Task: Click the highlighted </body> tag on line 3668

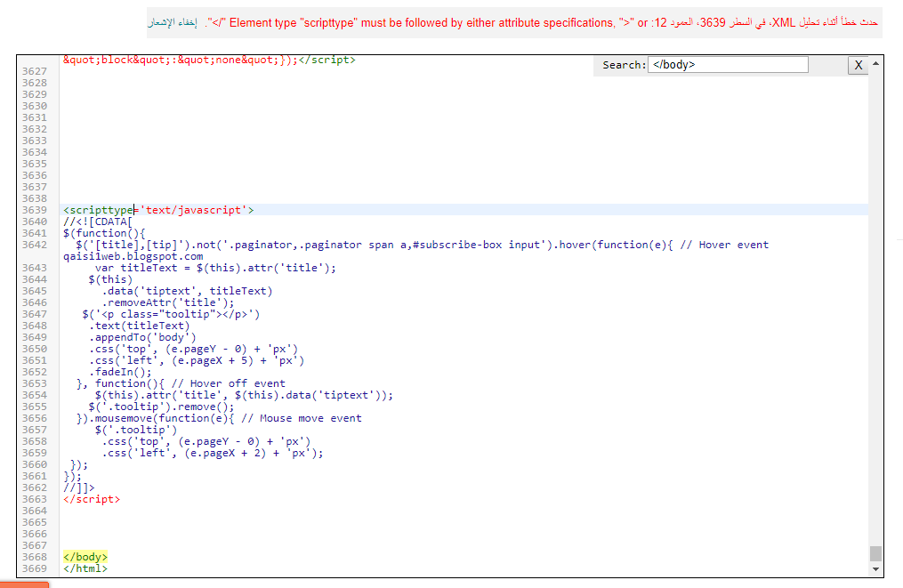Action: pyautogui.click(x=85, y=557)
